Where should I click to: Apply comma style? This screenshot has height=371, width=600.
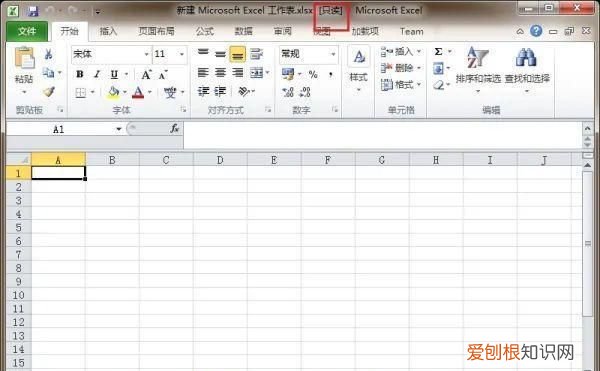click(331, 74)
